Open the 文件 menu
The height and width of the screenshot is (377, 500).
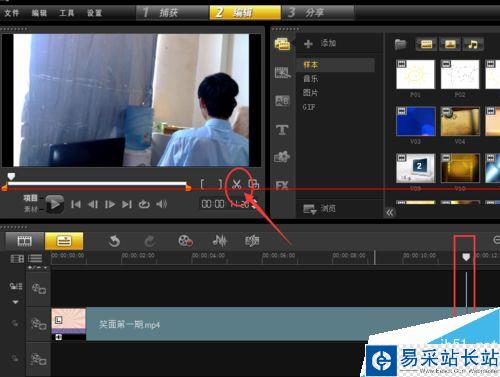click(x=12, y=13)
